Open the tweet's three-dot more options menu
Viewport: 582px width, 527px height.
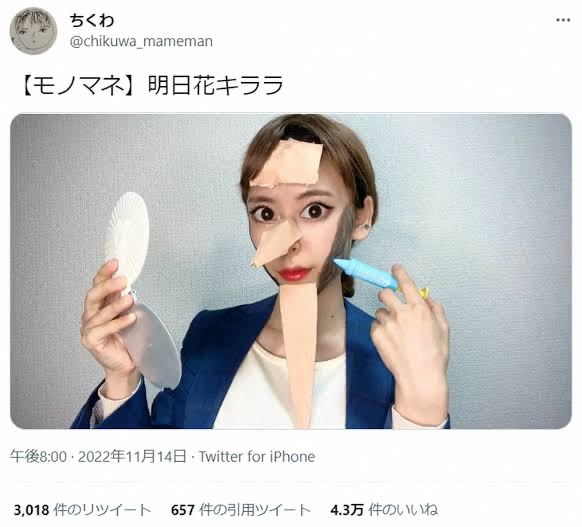(563, 20)
